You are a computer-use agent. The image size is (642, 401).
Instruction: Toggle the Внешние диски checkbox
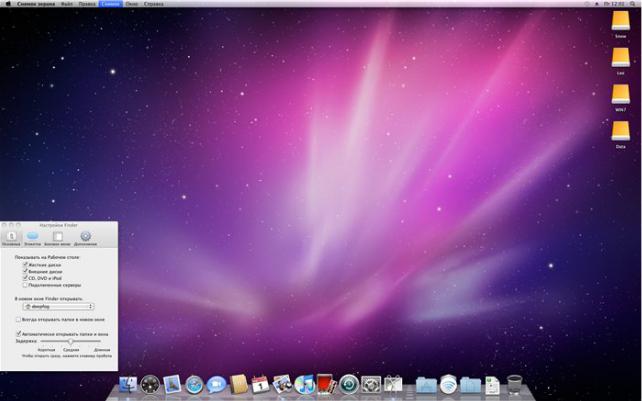click(25, 272)
